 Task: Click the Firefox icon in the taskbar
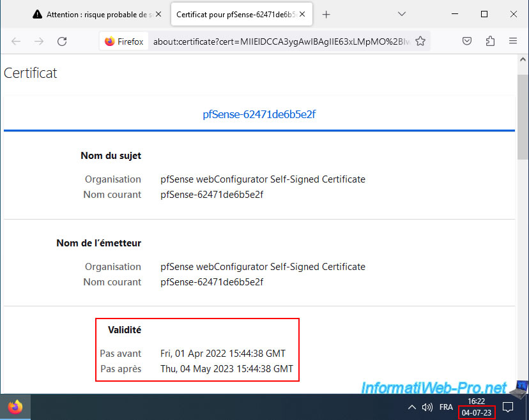[15, 407]
